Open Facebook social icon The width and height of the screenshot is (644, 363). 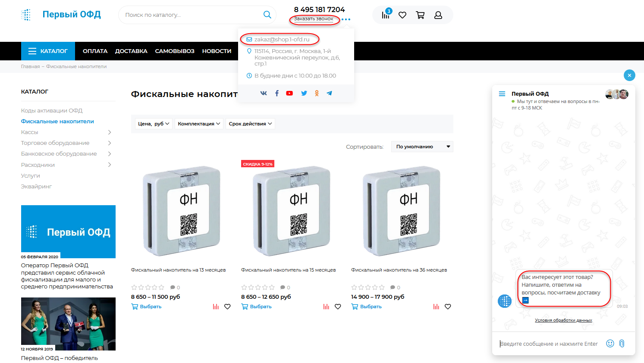tap(277, 93)
